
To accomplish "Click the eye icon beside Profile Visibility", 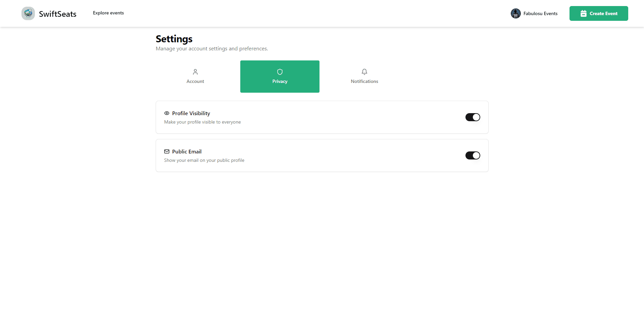I will click(167, 113).
